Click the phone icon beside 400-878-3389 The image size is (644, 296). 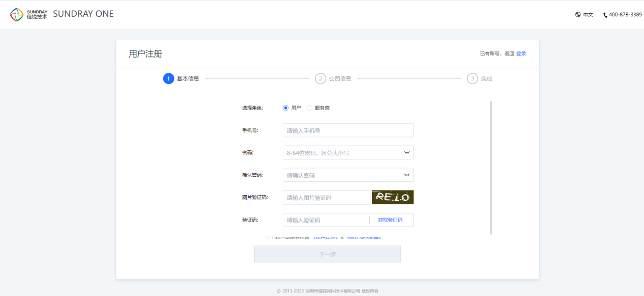[x=605, y=15]
